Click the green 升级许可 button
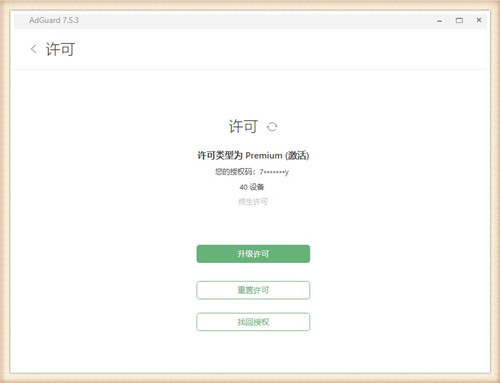The width and height of the screenshot is (500, 383). [x=253, y=254]
